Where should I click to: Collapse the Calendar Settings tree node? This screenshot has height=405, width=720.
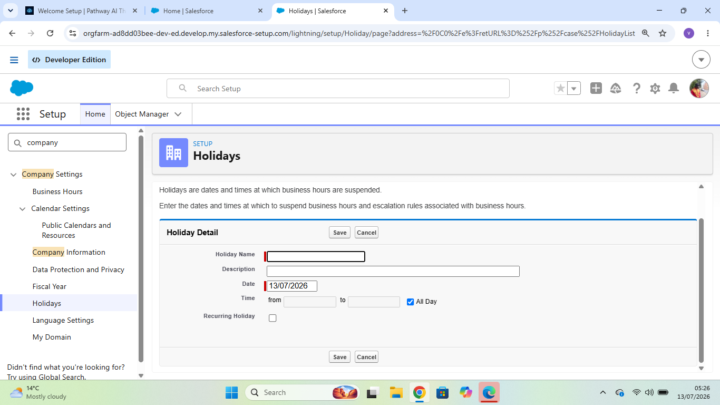coord(22,208)
